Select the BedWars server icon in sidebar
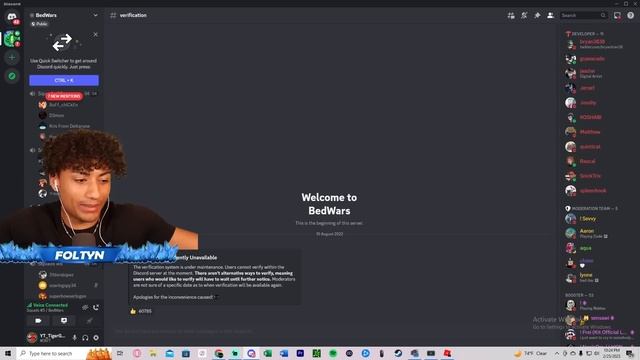 click(11, 39)
